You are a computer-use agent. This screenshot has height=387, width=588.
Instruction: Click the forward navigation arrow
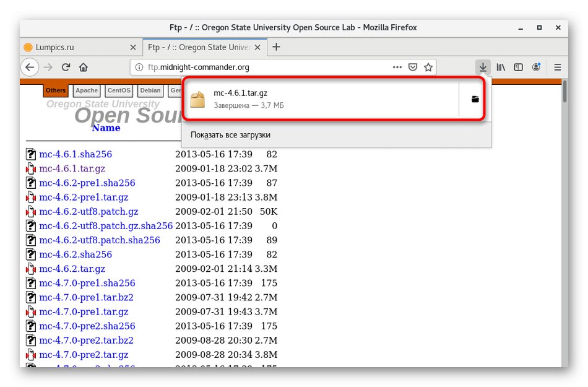tap(48, 67)
